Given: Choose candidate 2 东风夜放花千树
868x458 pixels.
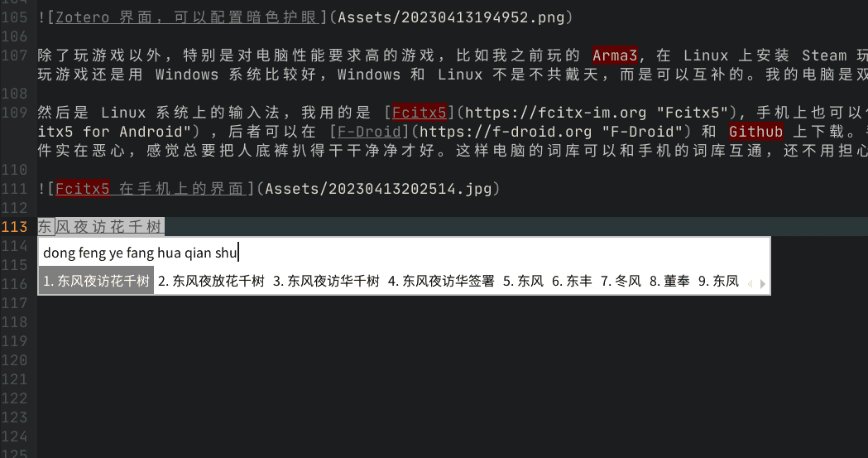Looking at the screenshot, I should point(212,281).
